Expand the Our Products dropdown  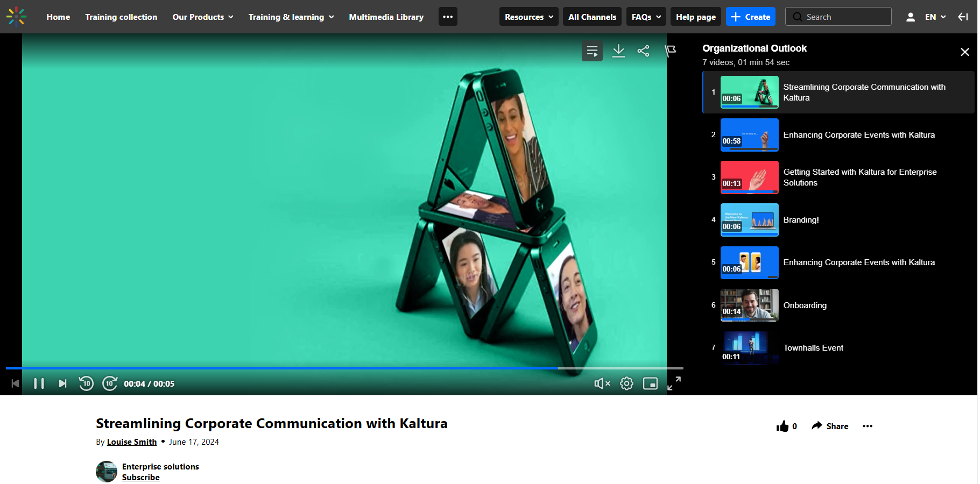tap(203, 17)
